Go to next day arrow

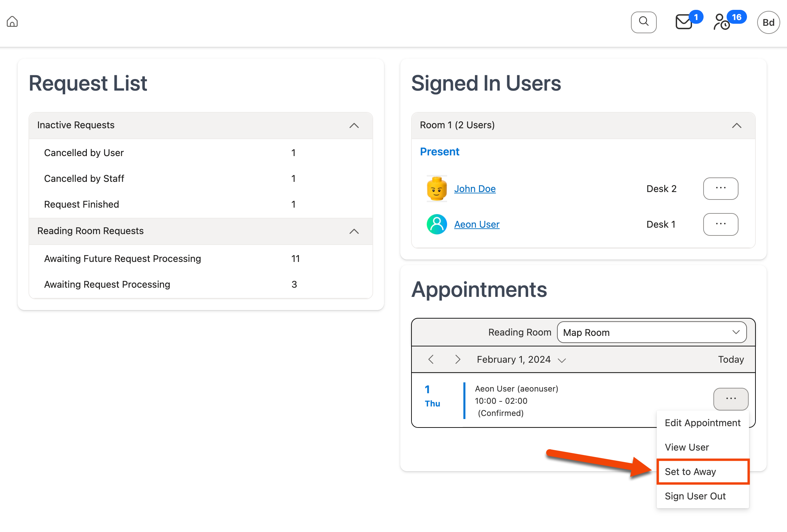pyautogui.click(x=458, y=359)
